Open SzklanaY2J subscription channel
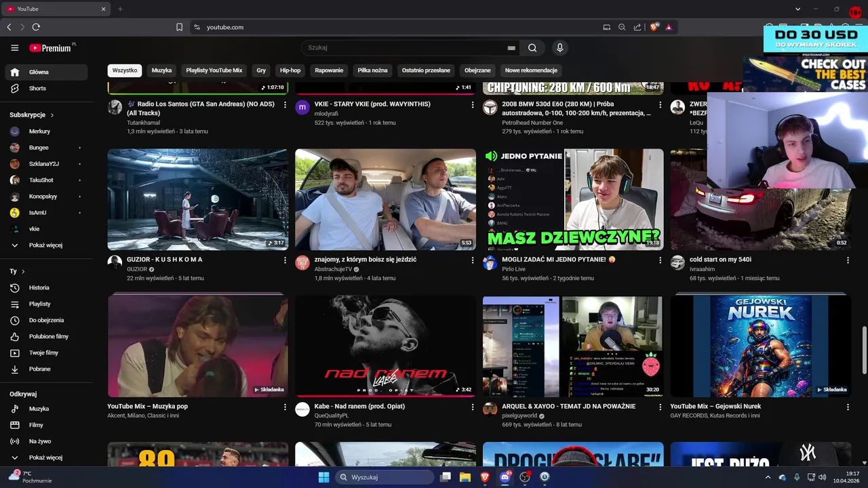 tap(46, 164)
